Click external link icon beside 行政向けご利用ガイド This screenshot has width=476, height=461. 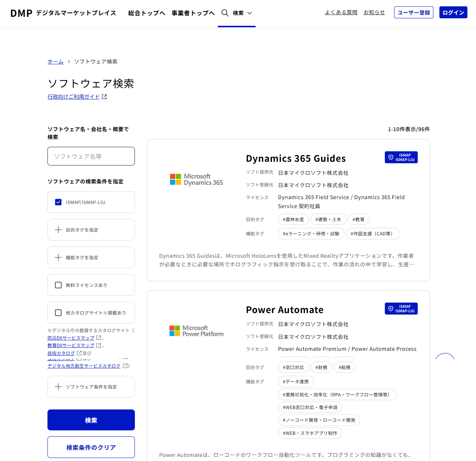[x=104, y=97]
